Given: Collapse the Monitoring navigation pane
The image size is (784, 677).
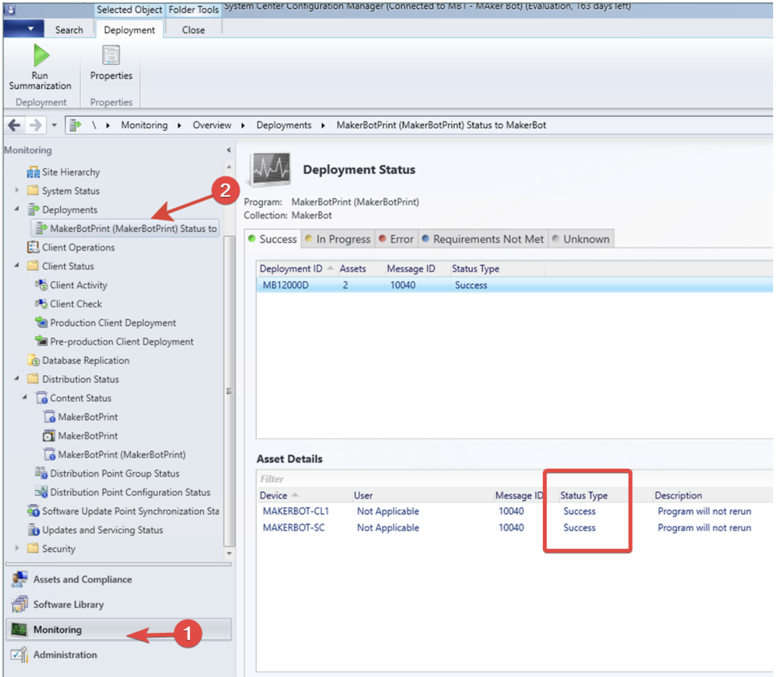Looking at the screenshot, I should pyautogui.click(x=228, y=150).
